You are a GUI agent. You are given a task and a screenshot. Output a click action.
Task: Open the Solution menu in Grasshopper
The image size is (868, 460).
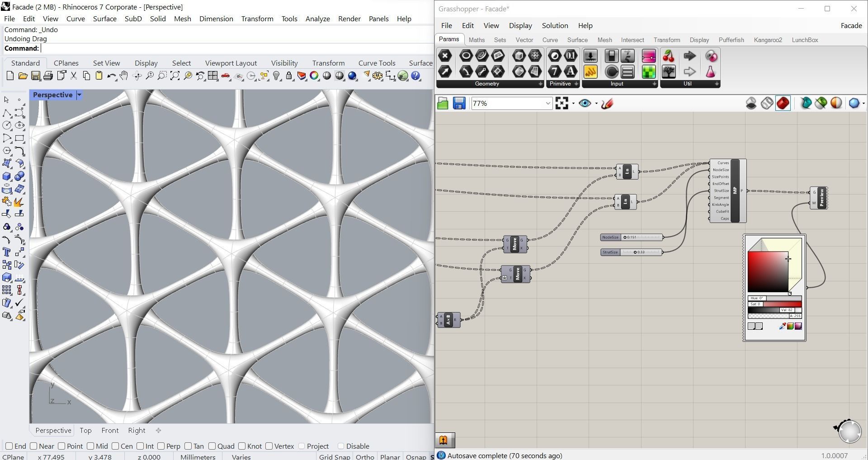point(555,26)
